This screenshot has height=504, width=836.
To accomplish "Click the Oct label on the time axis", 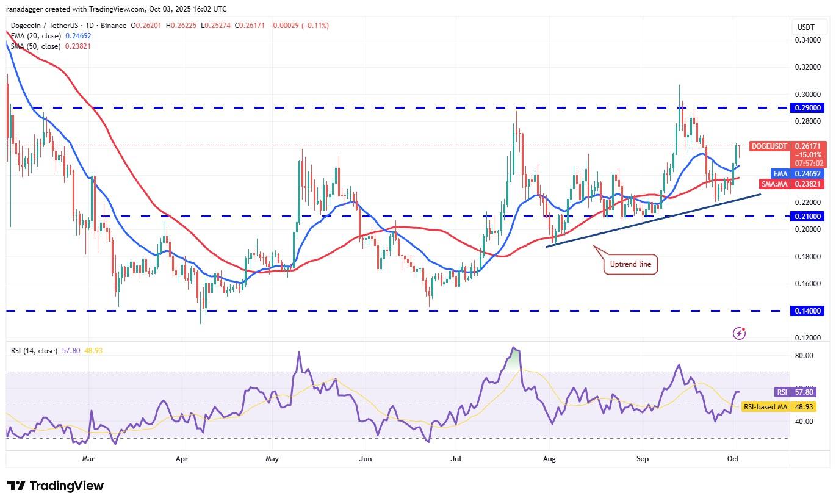I will pyautogui.click(x=733, y=459).
